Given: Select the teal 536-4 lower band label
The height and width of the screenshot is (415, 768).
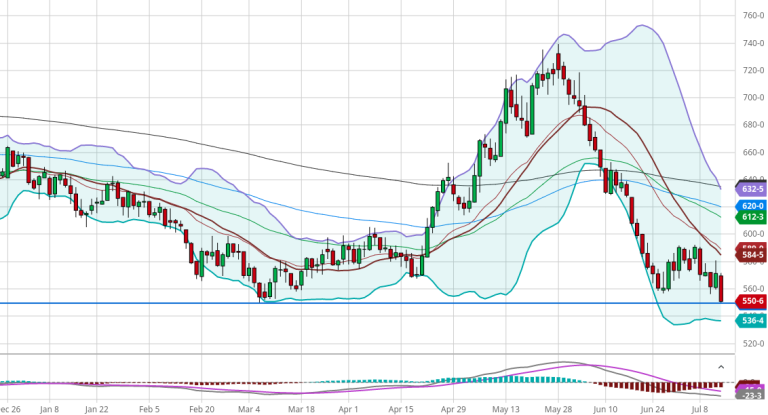Looking at the screenshot, I should click(751, 320).
